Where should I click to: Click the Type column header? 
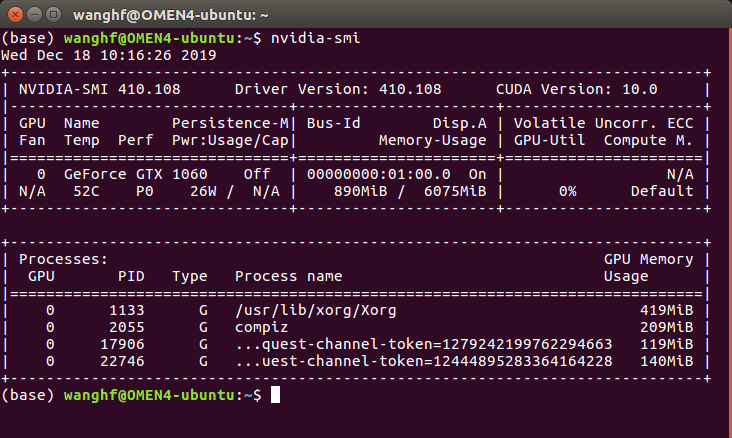pos(190,276)
